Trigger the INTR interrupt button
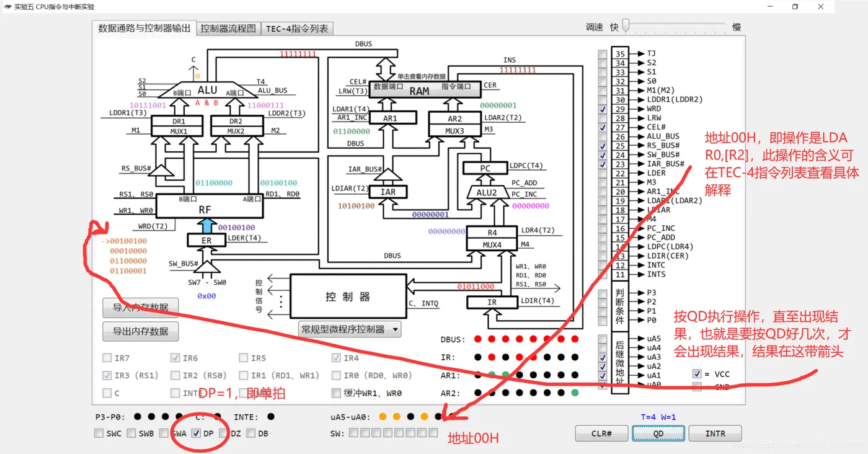This screenshot has width=868, height=454. (715, 434)
